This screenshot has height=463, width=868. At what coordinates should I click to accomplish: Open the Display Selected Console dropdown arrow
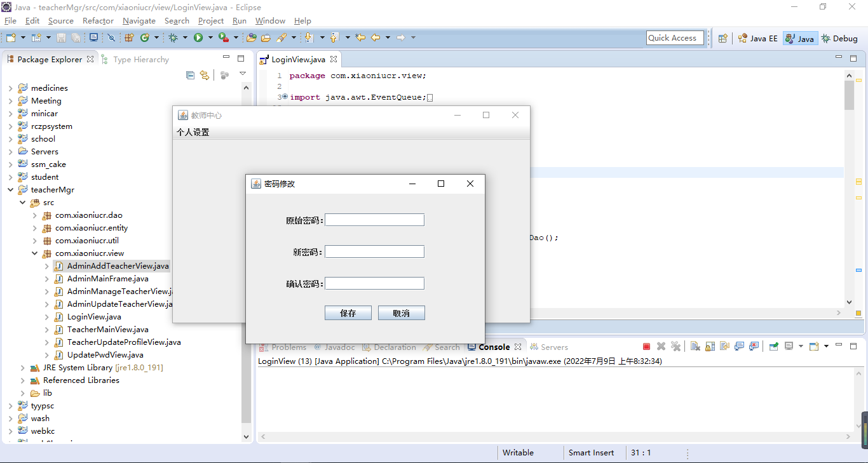(x=801, y=346)
